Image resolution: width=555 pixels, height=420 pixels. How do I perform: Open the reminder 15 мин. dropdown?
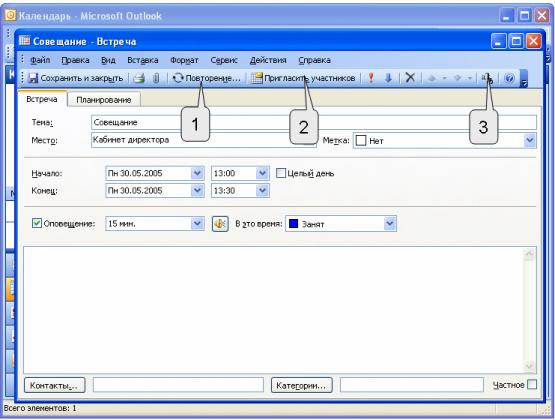click(197, 224)
